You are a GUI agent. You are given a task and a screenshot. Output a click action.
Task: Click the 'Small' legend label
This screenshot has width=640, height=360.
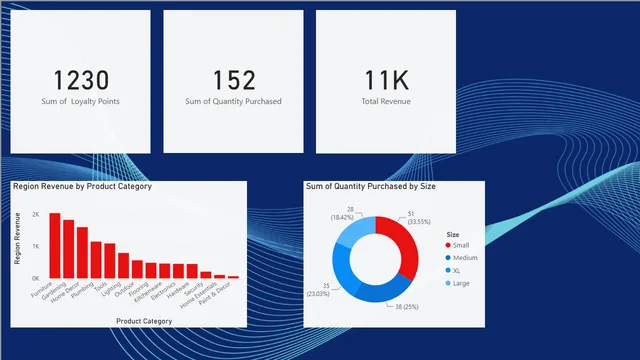coord(461,245)
